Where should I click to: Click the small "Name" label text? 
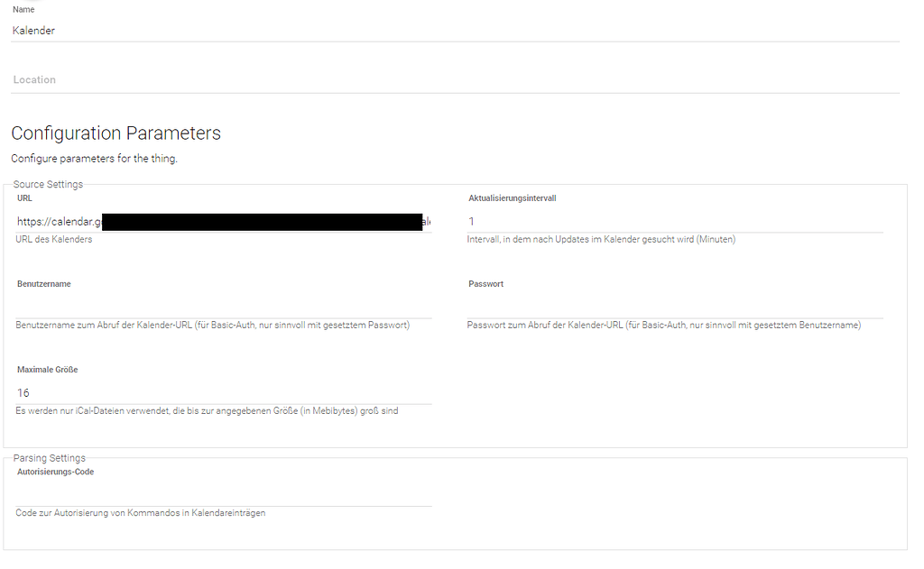23,10
